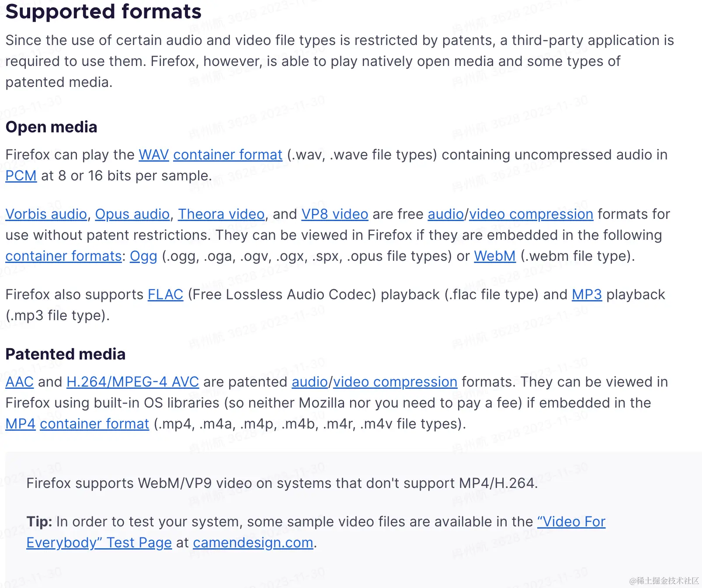Screen dimensions: 702x588
Task: Click the camendesign.com link
Action: click(253, 543)
